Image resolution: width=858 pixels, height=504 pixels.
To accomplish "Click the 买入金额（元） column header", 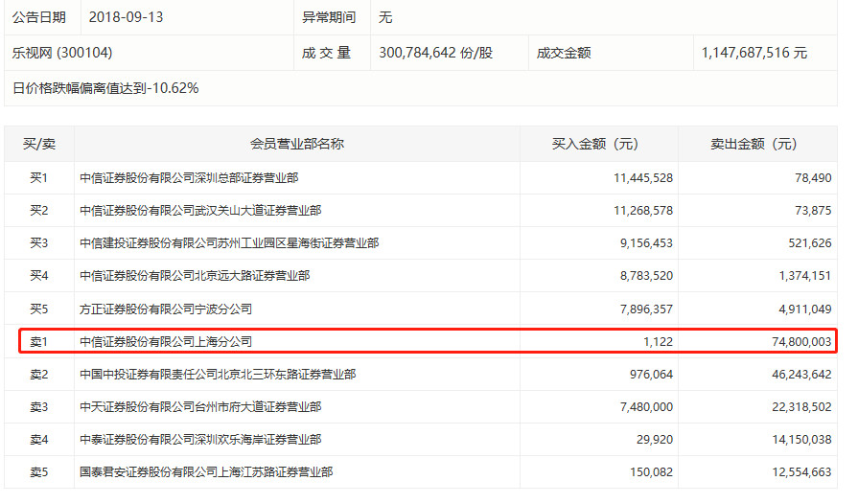I will (594, 145).
